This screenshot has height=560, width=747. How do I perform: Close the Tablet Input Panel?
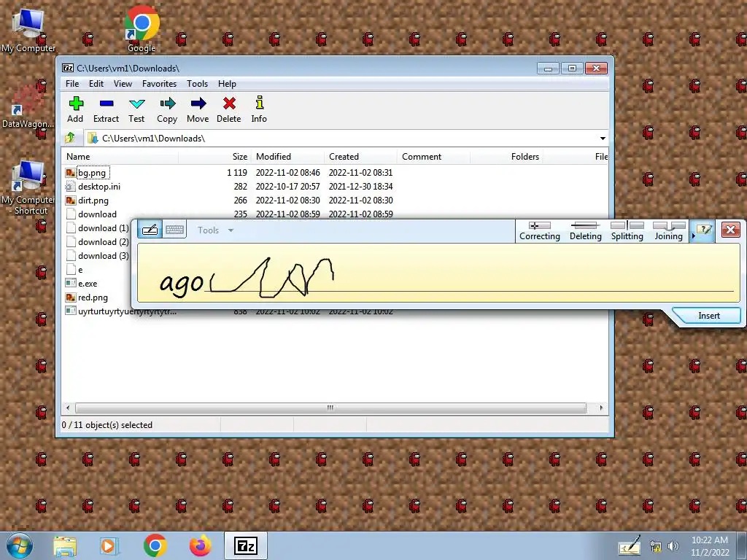coord(730,230)
